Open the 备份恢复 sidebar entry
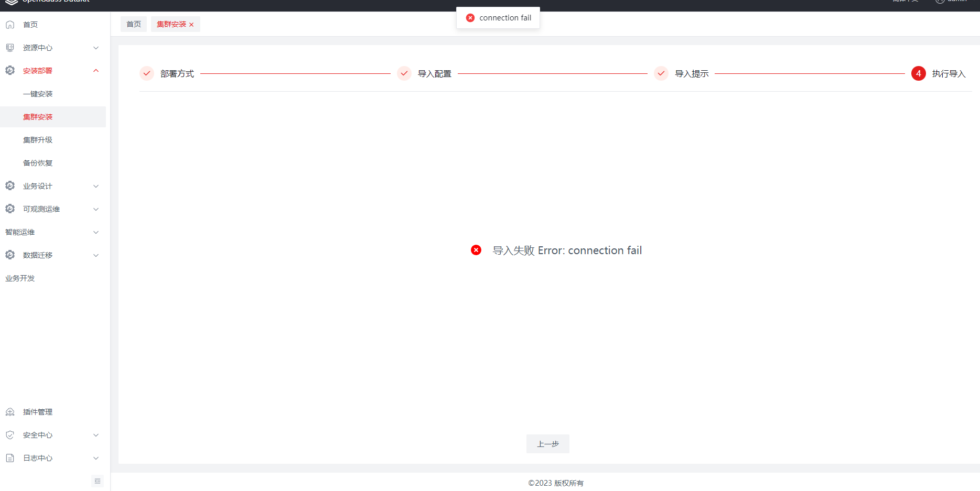Image resolution: width=980 pixels, height=491 pixels. pos(38,163)
